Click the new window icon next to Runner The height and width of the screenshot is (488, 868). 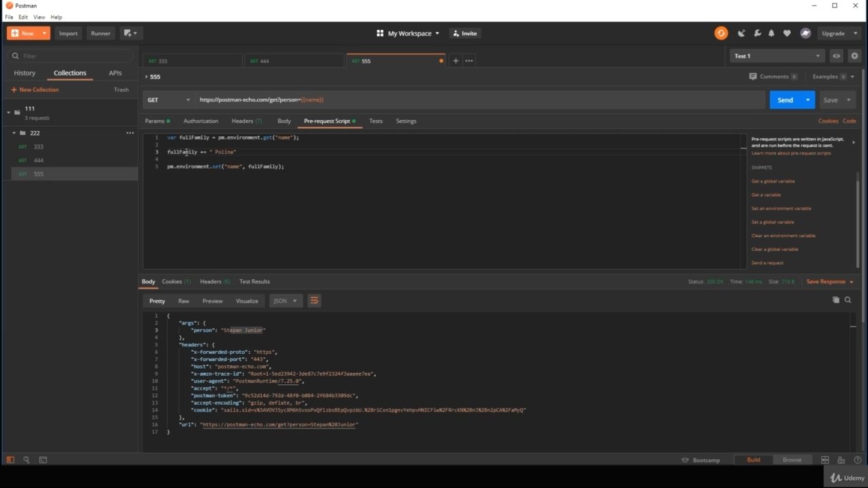click(130, 33)
